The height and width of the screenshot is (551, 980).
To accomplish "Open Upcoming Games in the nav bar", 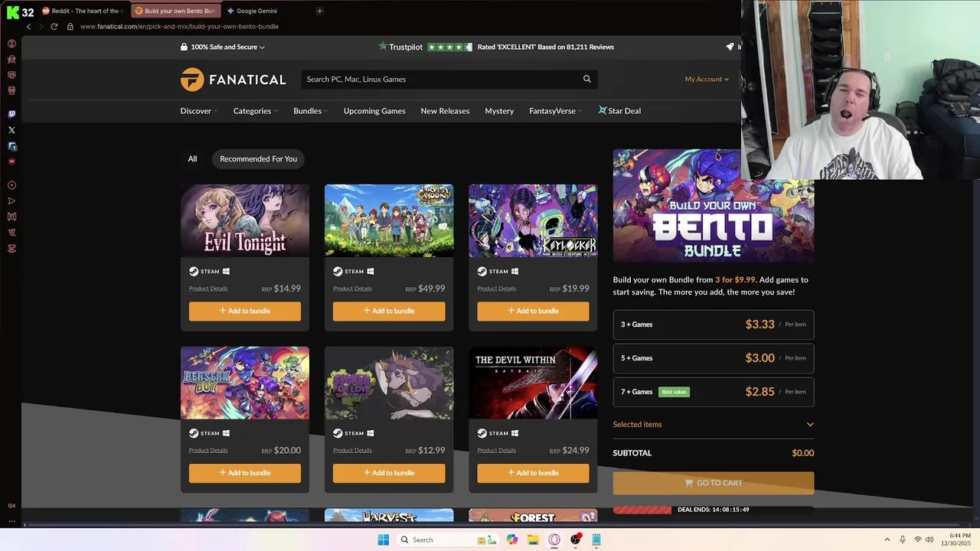I will pyautogui.click(x=374, y=111).
